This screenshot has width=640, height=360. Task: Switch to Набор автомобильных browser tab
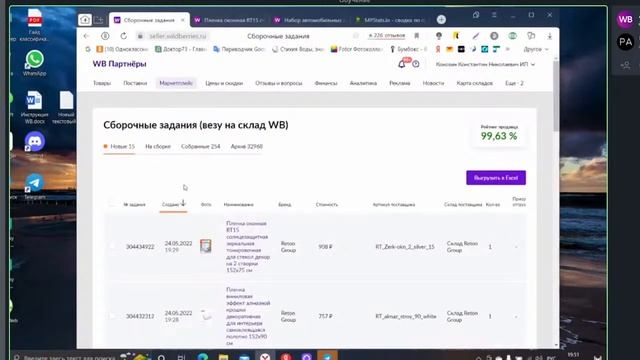(309, 20)
